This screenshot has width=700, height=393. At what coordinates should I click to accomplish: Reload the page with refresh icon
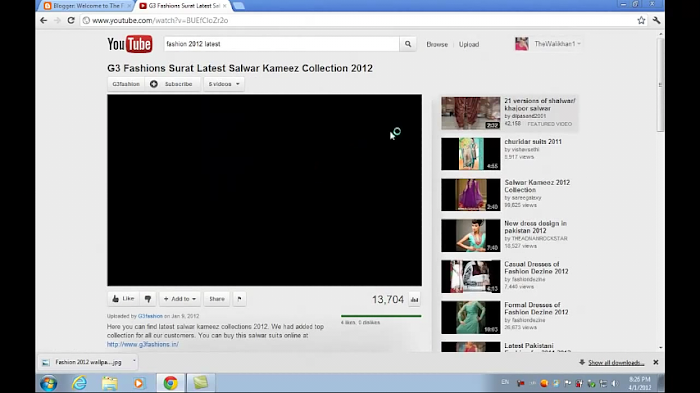click(71, 20)
